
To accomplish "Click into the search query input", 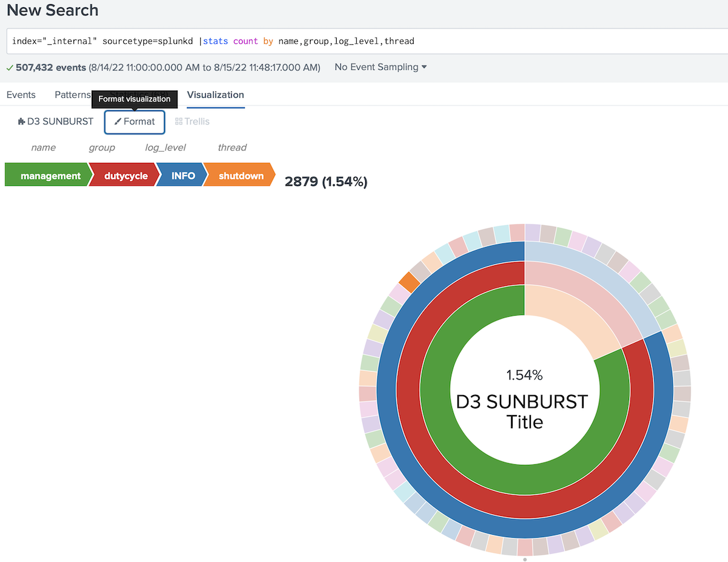I will [x=367, y=41].
